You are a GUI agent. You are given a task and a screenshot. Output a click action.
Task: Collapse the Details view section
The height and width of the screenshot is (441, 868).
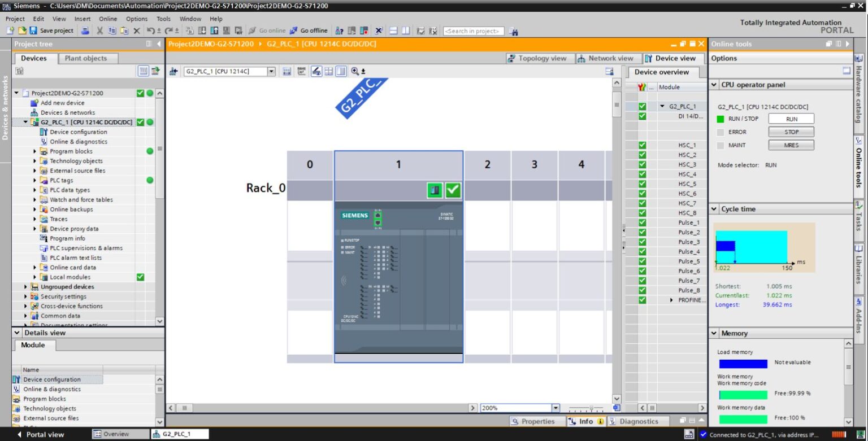tap(18, 333)
